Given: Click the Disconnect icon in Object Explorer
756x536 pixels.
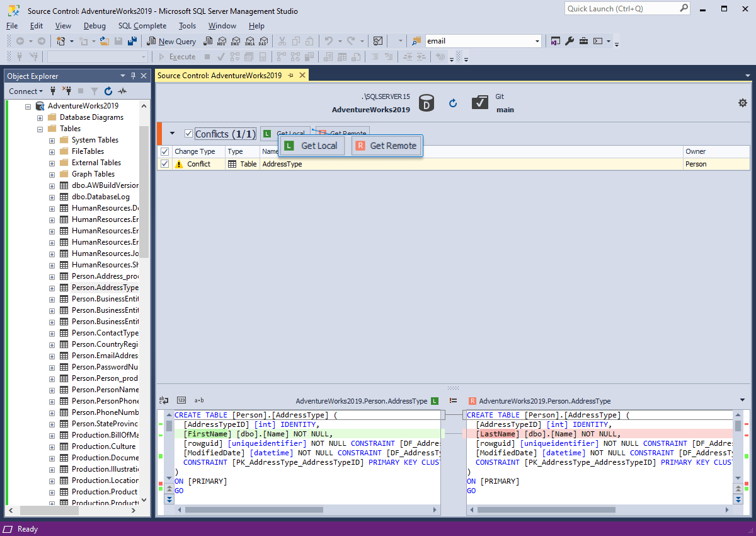Looking at the screenshot, I should (67, 91).
